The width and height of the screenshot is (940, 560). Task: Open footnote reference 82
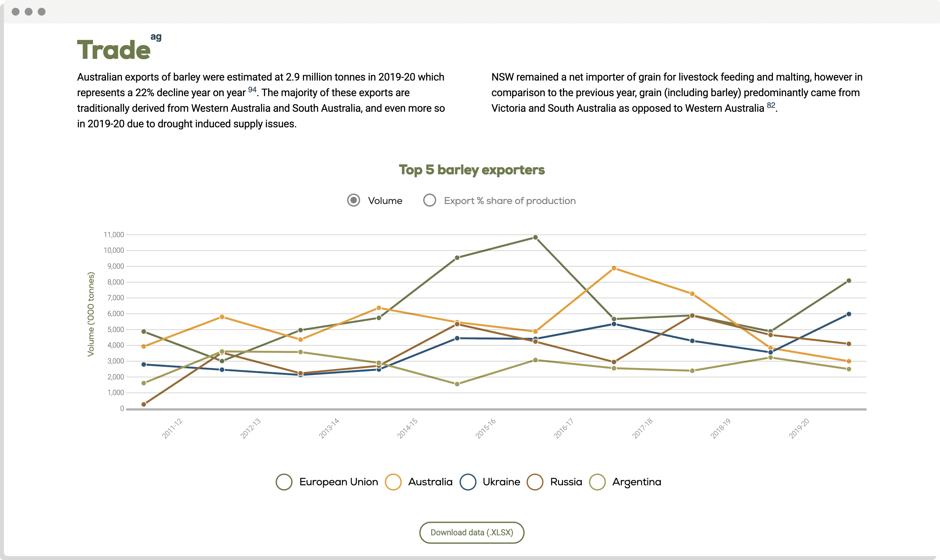(x=771, y=105)
